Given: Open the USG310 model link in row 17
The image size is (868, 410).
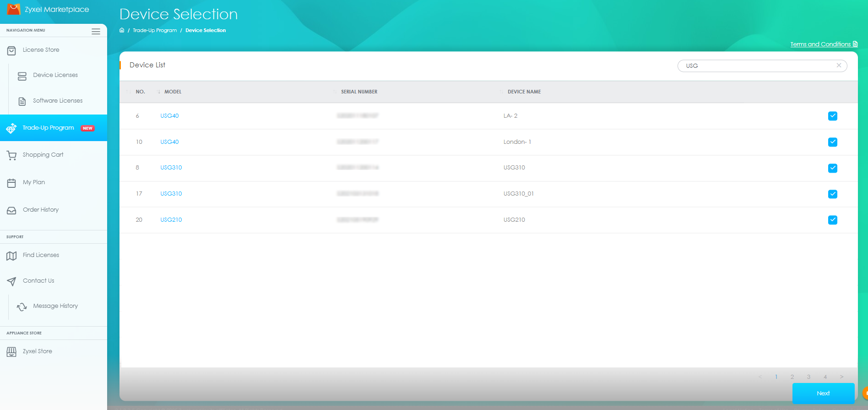Looking at the screenshot, I should pos(171,194).
